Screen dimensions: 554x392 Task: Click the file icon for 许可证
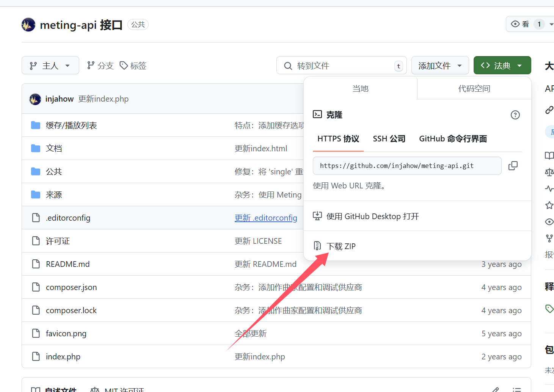pyautogui.click(x=36, y=241)
